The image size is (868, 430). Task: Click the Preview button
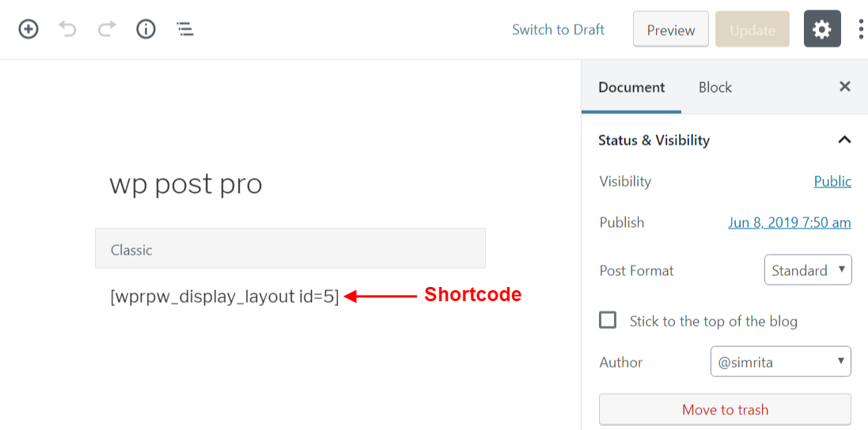point(671,29)
